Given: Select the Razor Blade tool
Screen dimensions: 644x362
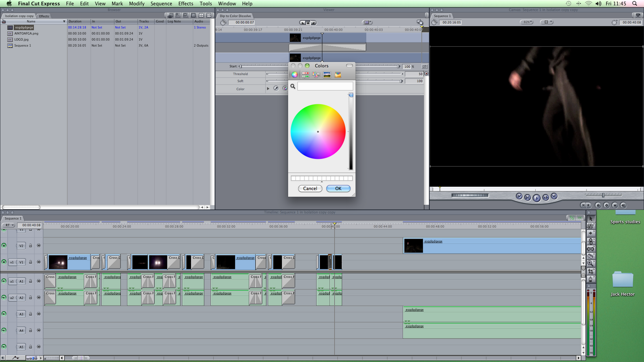Looking at the screenshot, I should pos(591,256).
